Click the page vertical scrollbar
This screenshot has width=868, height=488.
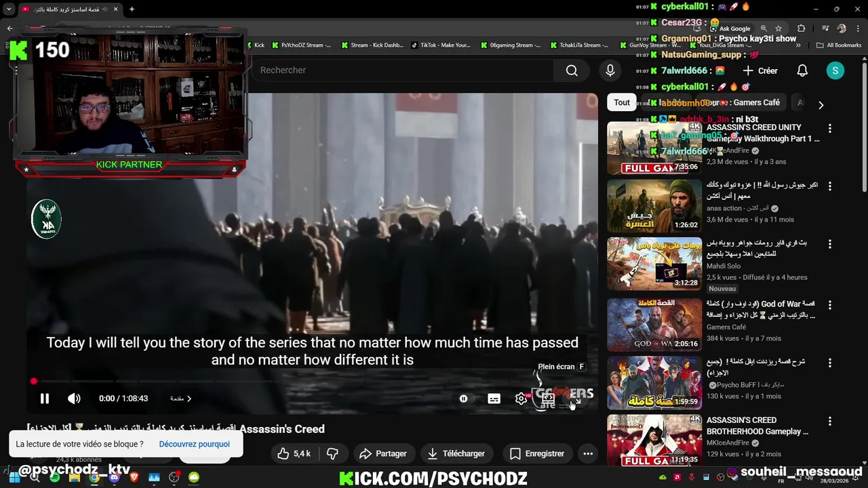tap(864, 127)
